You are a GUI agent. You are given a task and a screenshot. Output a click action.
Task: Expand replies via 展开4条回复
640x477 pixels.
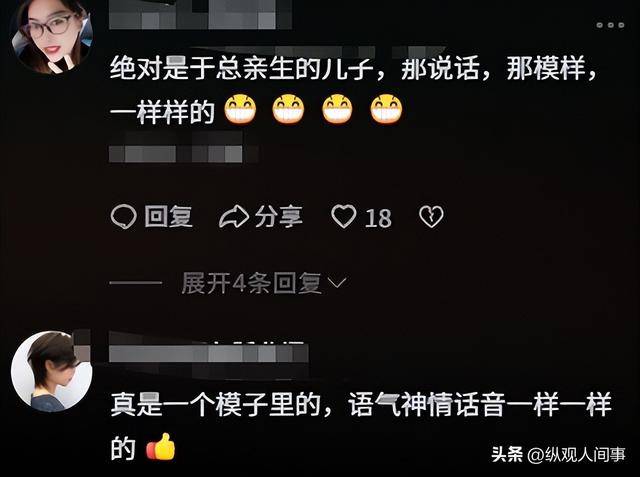[x=251, y=283]
